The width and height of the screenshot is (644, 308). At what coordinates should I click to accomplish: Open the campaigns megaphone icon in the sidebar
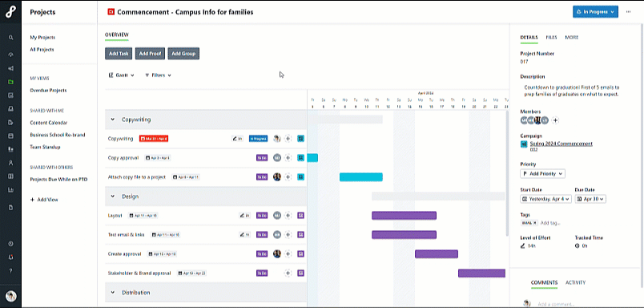point(10,68)
